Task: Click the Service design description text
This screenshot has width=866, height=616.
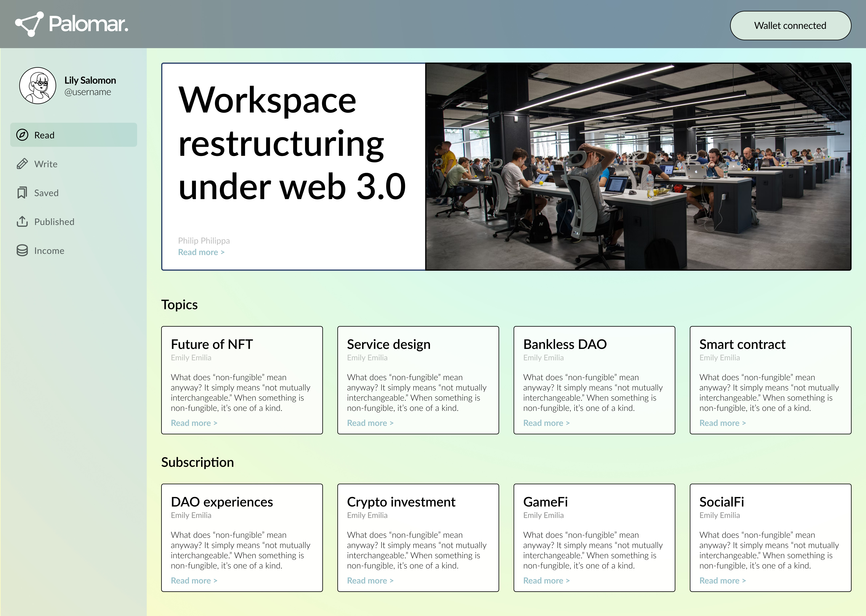Action: pyautogui.click(x=417, y=393)
